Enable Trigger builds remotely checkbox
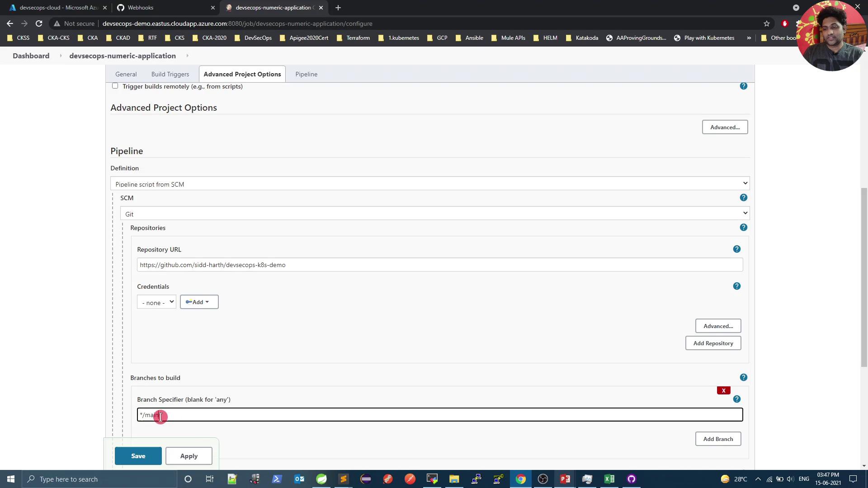 tap(115, 86)
